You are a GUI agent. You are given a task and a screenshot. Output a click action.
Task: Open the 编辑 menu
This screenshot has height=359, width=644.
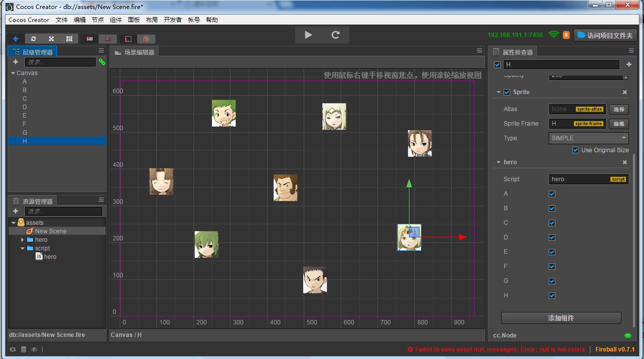[80, 20]
